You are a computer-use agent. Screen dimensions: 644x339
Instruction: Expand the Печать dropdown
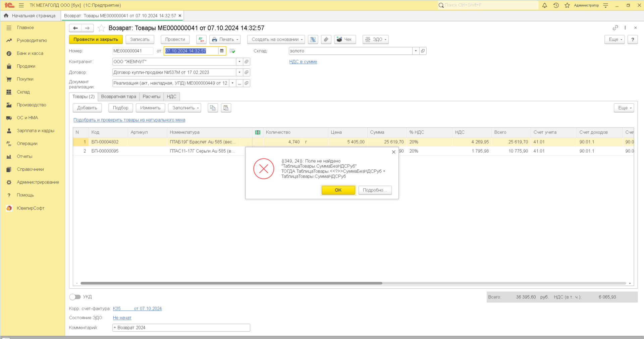pyautogui.click(x=225, y=40)
